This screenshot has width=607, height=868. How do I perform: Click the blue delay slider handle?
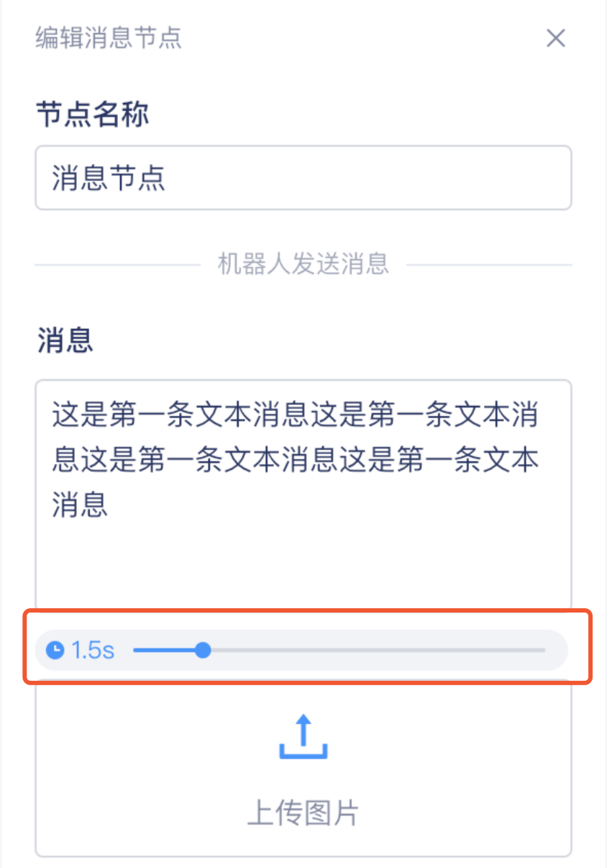coord(204,651)
